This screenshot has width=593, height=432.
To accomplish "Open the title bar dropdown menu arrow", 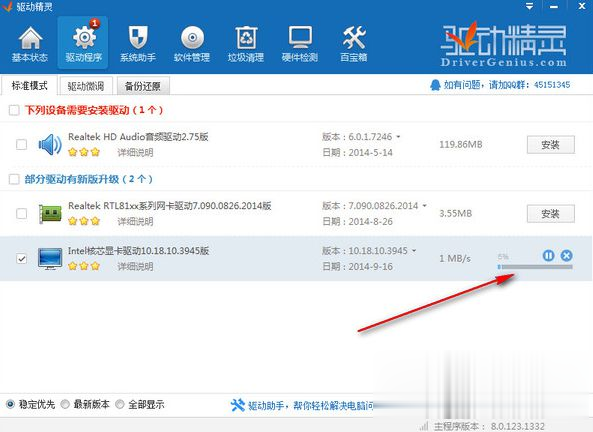I will point(529,6).
